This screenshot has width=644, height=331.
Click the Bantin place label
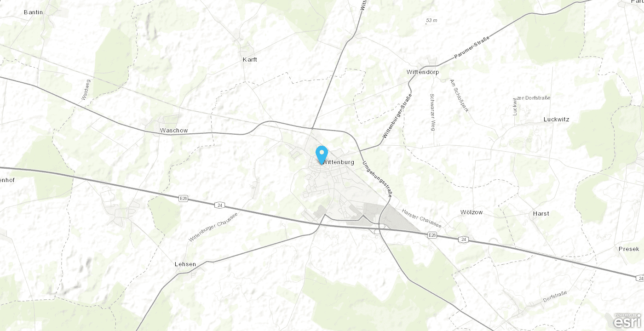33,12
